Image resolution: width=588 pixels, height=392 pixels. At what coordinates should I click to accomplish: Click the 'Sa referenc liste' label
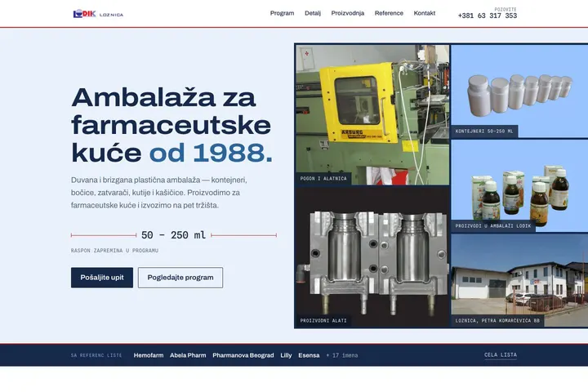pyautogui.click(x=96, y=355)
